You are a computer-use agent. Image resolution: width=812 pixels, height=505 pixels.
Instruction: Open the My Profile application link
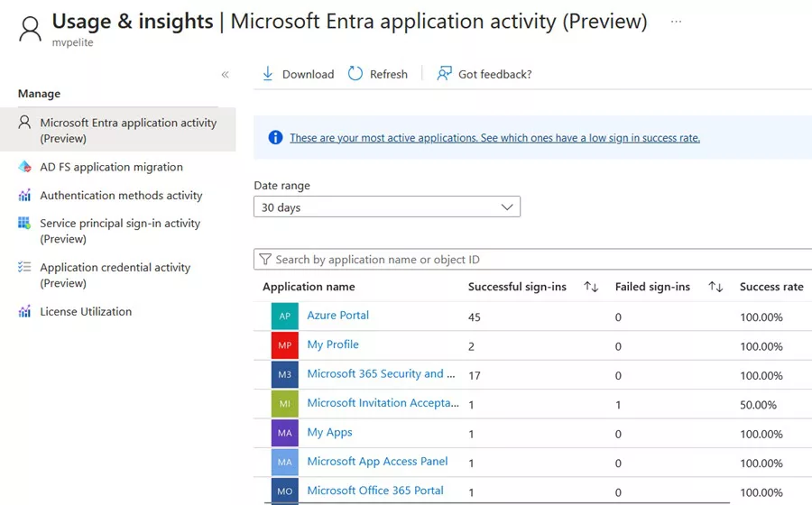click(x=332, y=344)
